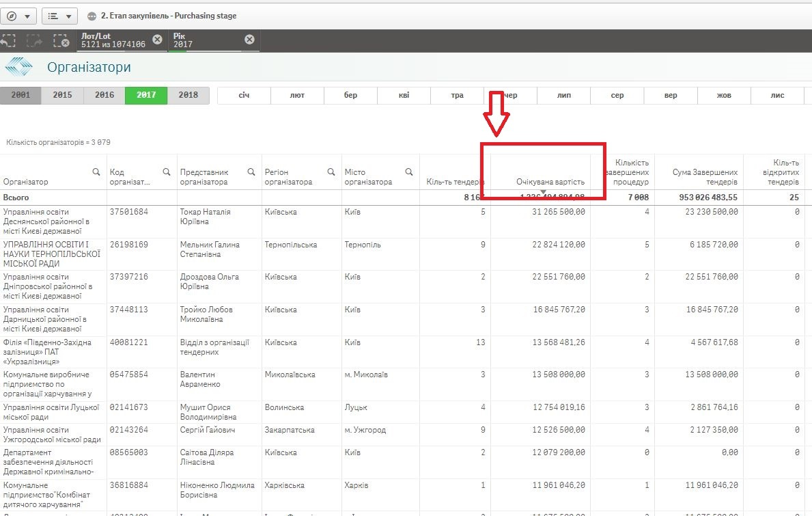The height and width of the screenshot is (516, 812).
Task: Select year 2015 filter
Action: (x=62, y=95)
